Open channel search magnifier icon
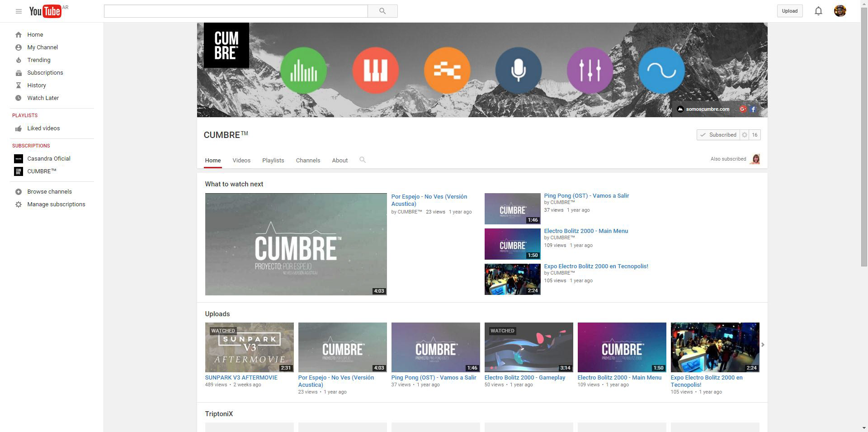Screen dimensions: 868x432 point(363,160)
